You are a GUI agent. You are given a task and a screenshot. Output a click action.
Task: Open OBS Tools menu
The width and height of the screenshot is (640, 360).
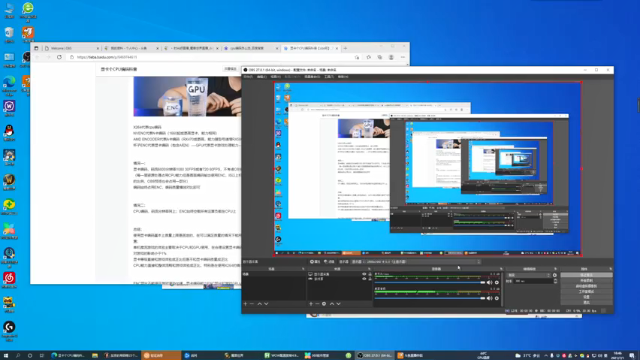[329, 77]
